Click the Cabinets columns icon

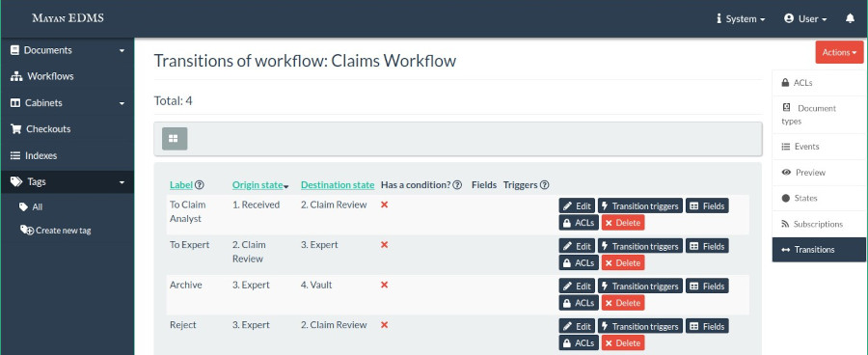point(15,103)
